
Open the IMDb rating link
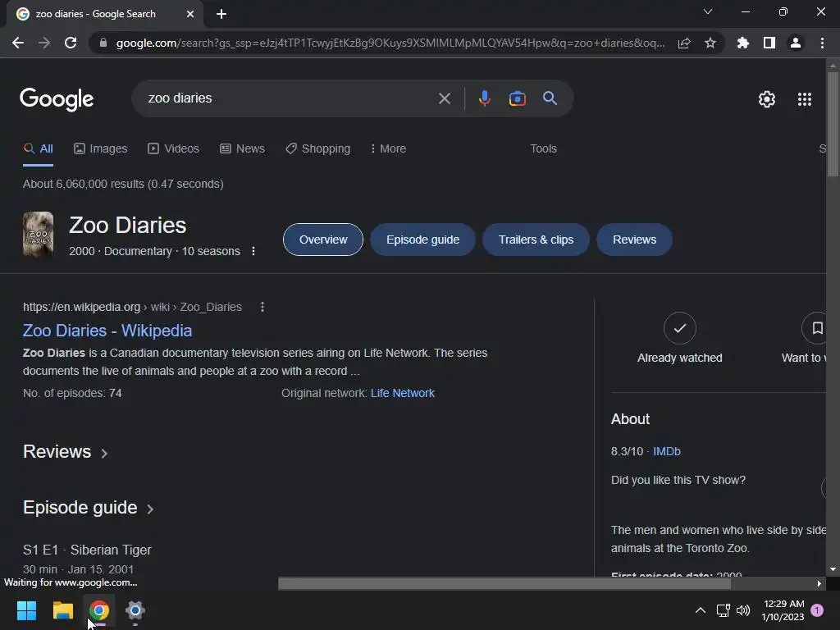(x=666, y=452)
